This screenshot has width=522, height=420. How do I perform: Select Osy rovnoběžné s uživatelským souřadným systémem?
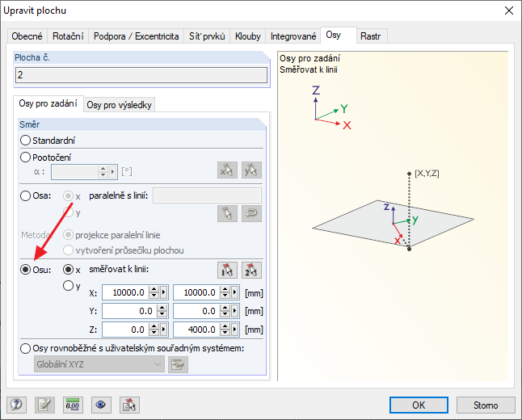tap(25, 348)
